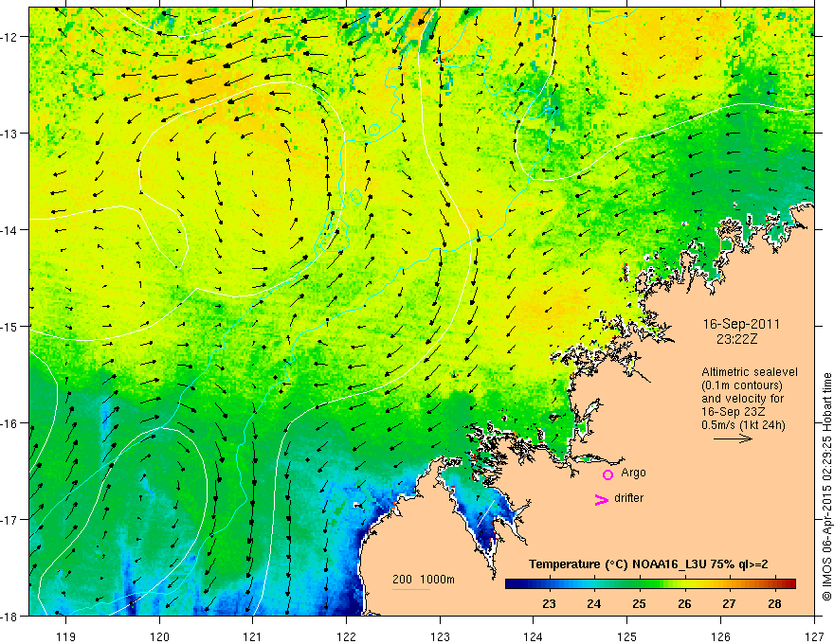The width and height of the screenshot is (834, 644).
Task: Click the 0.5m/s velocity scale arrow
Action: tap(733, 438)
